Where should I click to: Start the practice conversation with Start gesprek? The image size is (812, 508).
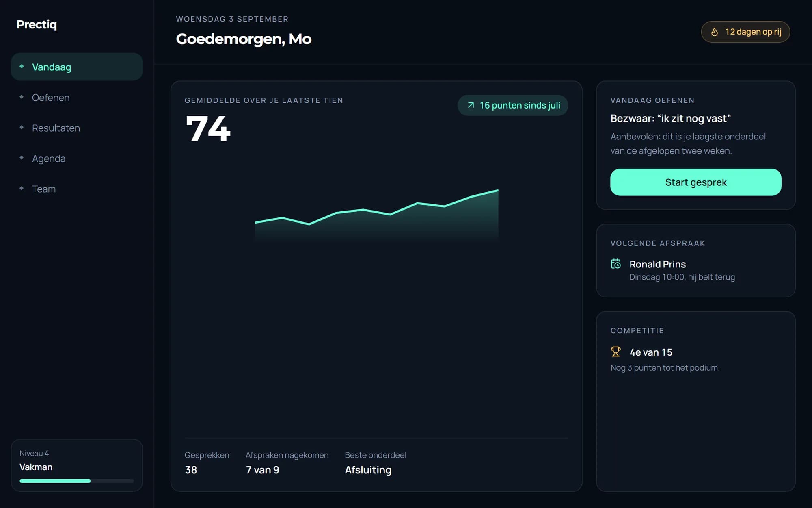[x=695, y=182]
